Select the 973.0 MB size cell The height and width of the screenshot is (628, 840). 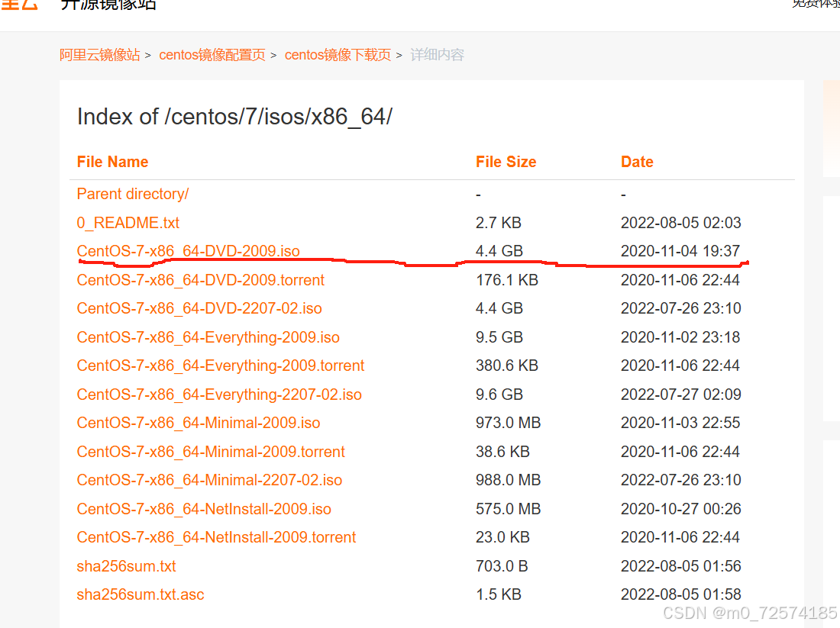click(x=509, y=423)
